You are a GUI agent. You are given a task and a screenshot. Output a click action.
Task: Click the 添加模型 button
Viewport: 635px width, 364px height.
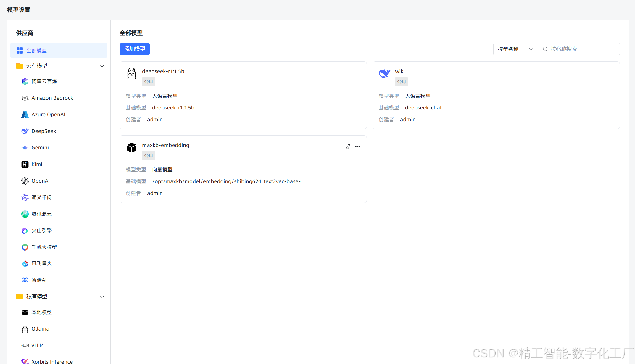point(135,49)
